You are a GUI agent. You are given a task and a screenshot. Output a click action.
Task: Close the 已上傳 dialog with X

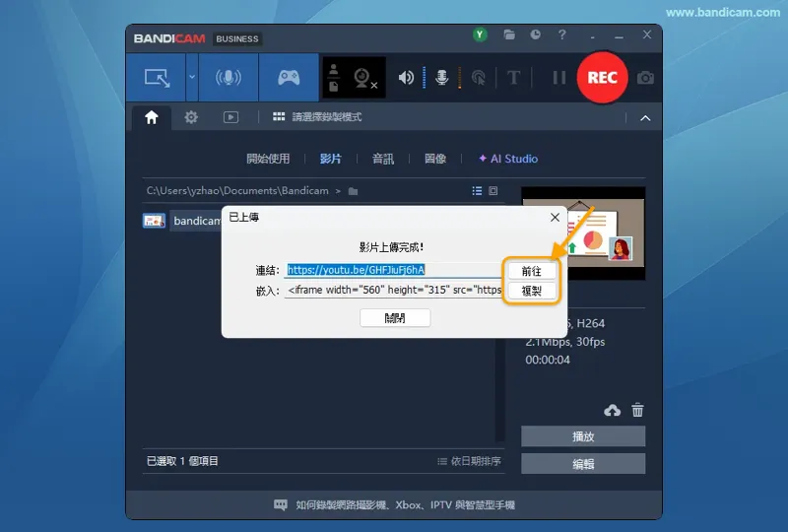point(555,217)
